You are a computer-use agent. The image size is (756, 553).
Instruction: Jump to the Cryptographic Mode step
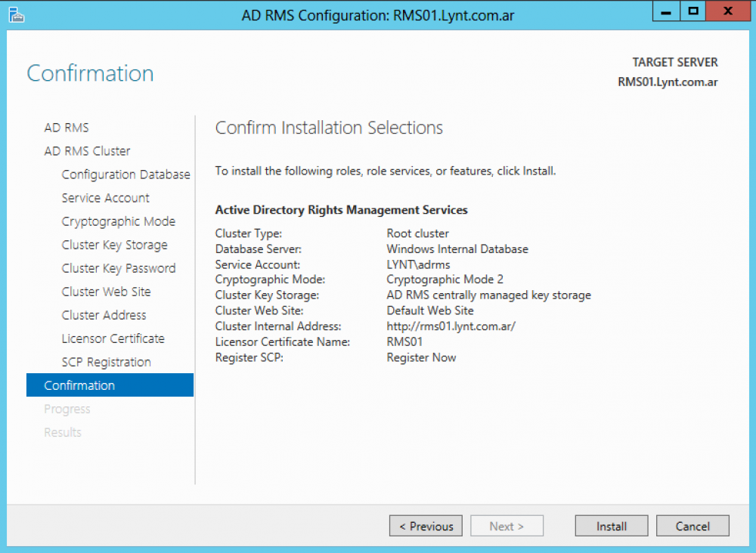click(x=119, y=221)
